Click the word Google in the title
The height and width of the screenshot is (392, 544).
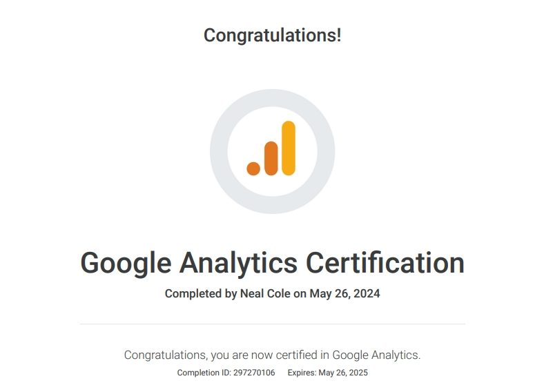(x=126, y=264)
